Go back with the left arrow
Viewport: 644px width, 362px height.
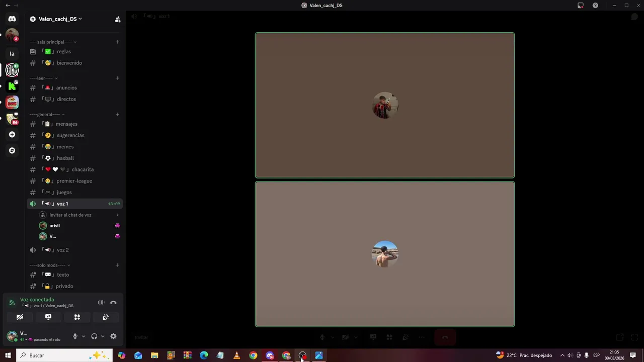pos(8,5)
